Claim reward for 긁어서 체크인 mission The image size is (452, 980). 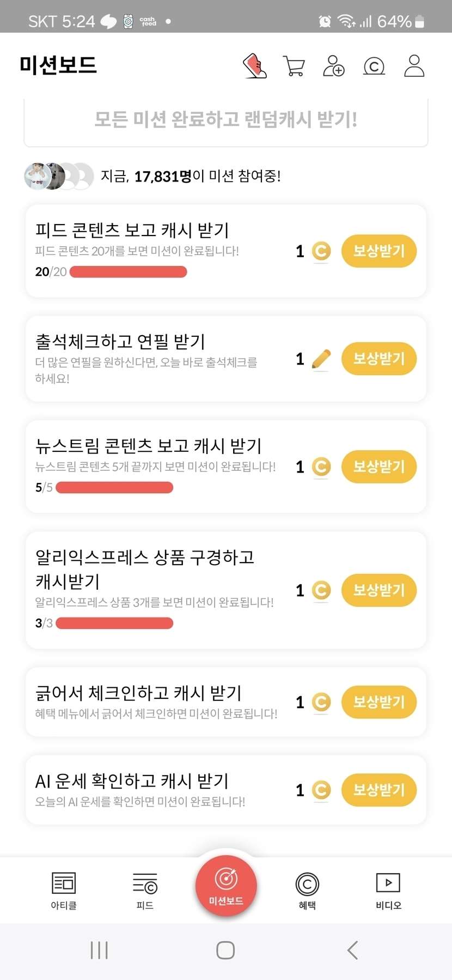[x=379, y=702]
